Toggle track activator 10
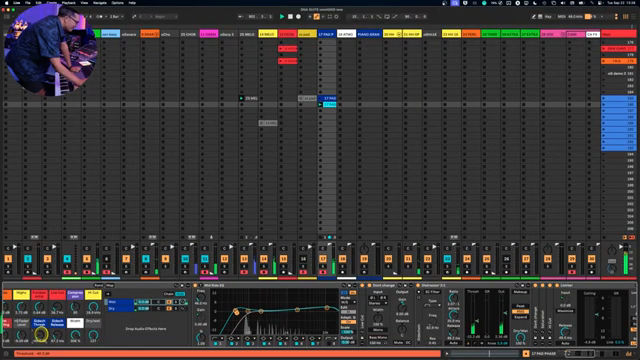Viewport: 640px width, 360px height. (x=185, y=259)
